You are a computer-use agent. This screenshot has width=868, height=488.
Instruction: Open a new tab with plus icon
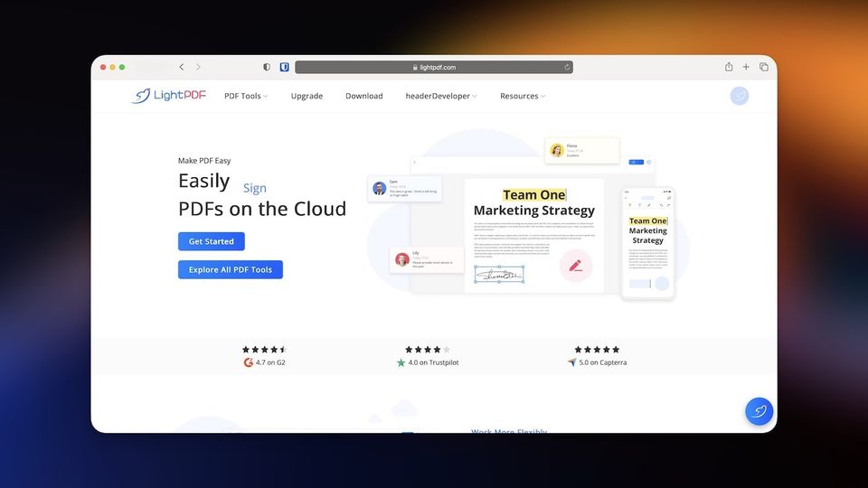746,67
